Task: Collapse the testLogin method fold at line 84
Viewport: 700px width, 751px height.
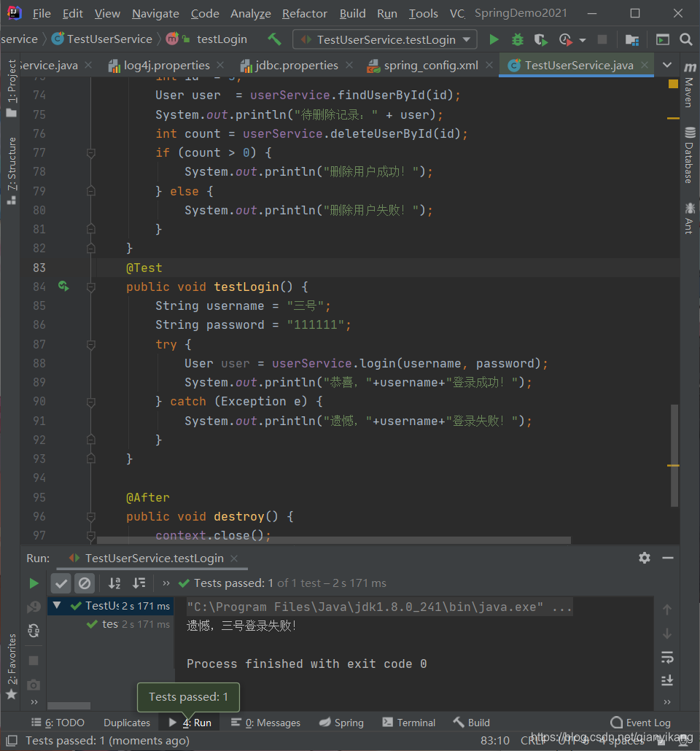Action: click(x=90, y=287)
